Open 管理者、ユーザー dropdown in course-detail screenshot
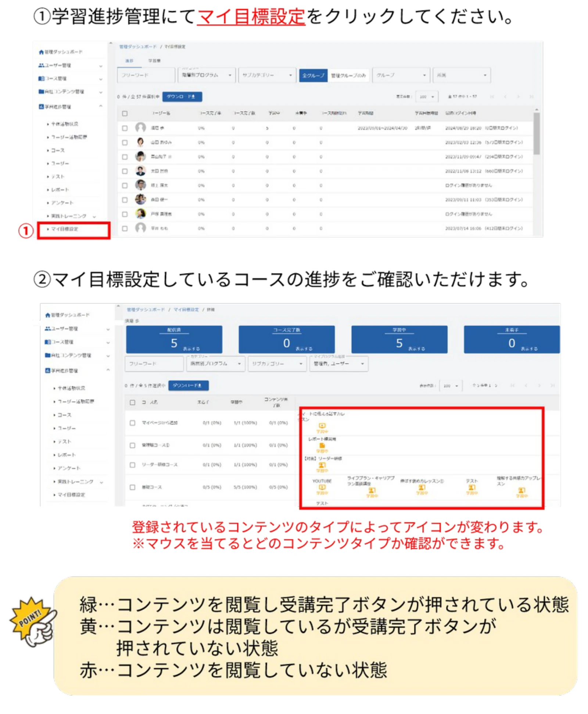 click(x=339, y=364)
